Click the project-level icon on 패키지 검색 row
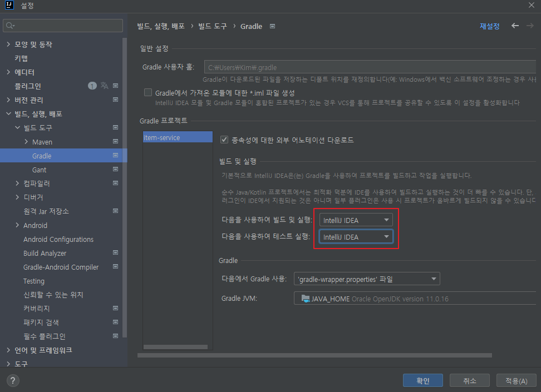Image resolution: width=541 pixels, height=392 pixels. point(116,322)
